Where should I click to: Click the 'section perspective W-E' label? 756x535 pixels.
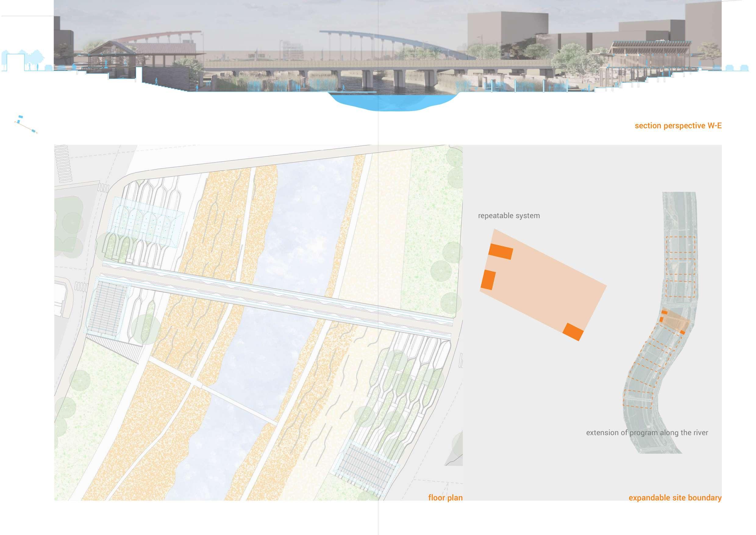click(678, 126)
